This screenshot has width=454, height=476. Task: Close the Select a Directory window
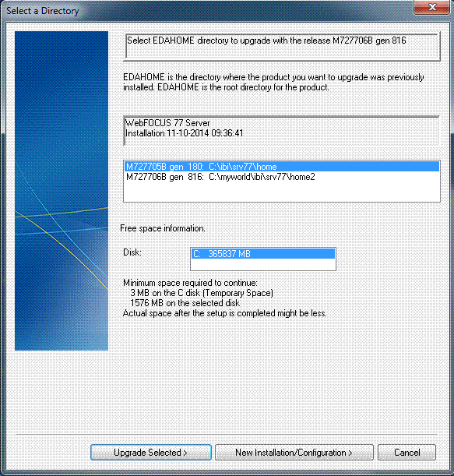[x=432, y=7]
